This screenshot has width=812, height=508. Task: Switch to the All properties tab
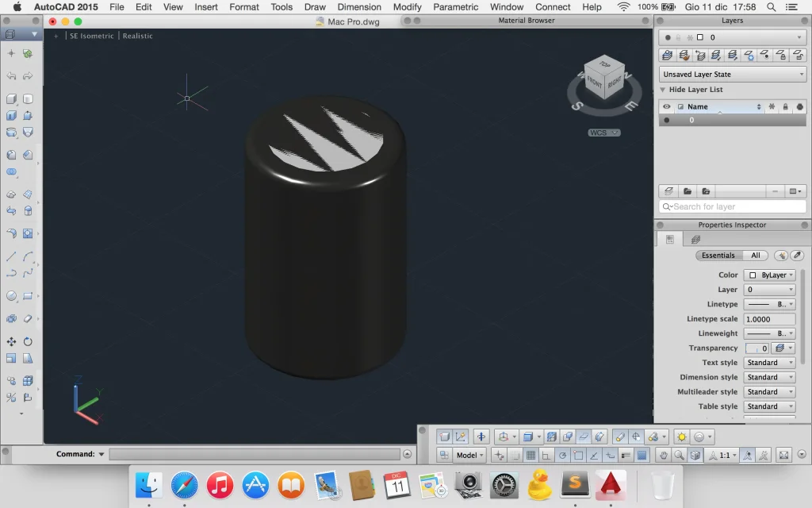(x=756, y=256)
